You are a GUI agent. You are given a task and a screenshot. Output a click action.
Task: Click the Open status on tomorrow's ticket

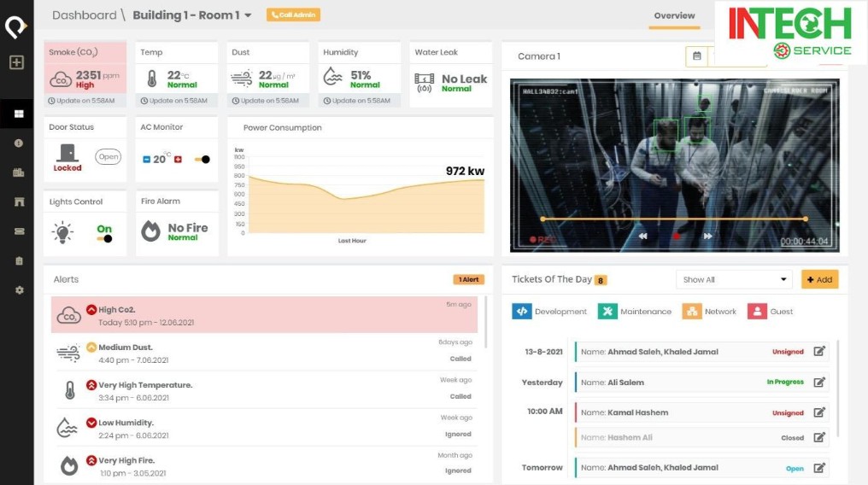795,469
